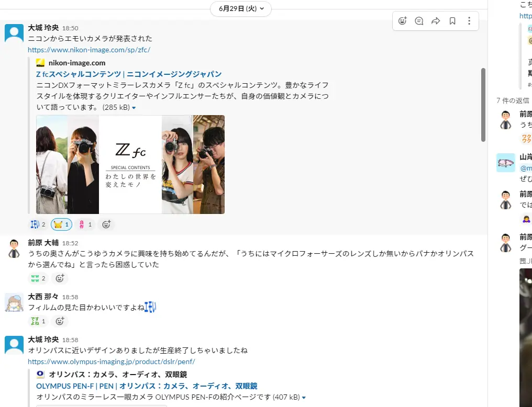The height and width of the screenshot is (407, 532).
Task: Click the Olympus favicon in the link preview
Action: [x=40, y=374]
